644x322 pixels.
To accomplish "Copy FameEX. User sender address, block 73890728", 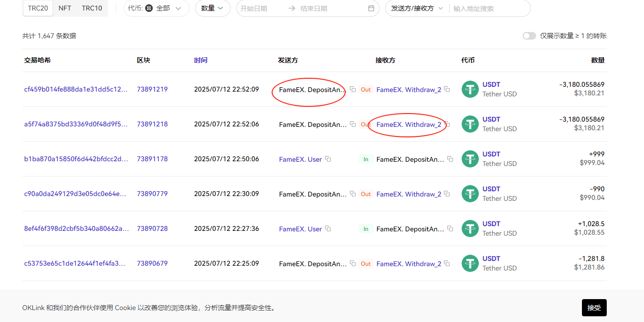I will click(x=328, y=229).
